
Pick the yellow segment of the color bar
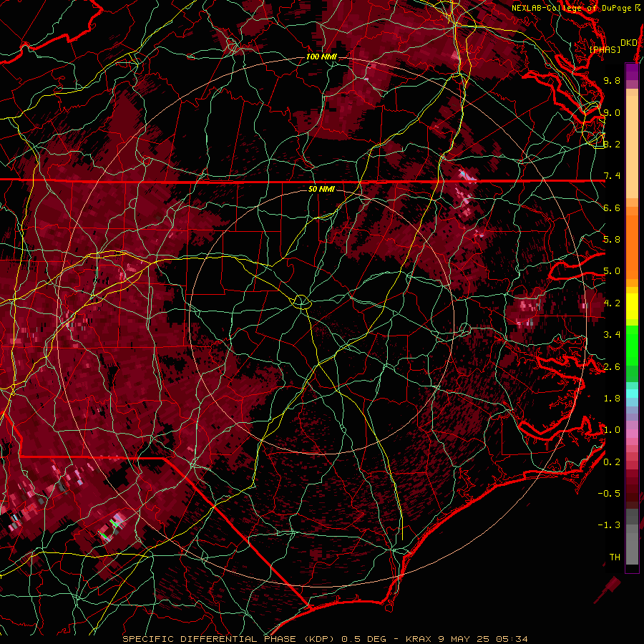pyautogui.click(x=632, y=306)
